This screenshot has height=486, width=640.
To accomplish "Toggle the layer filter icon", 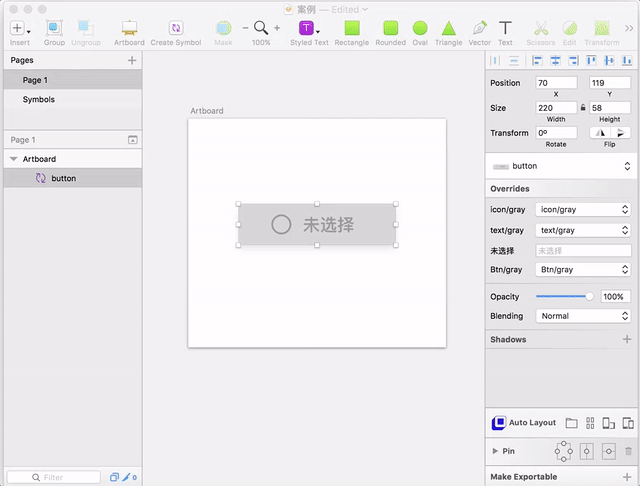I will 114,477.
